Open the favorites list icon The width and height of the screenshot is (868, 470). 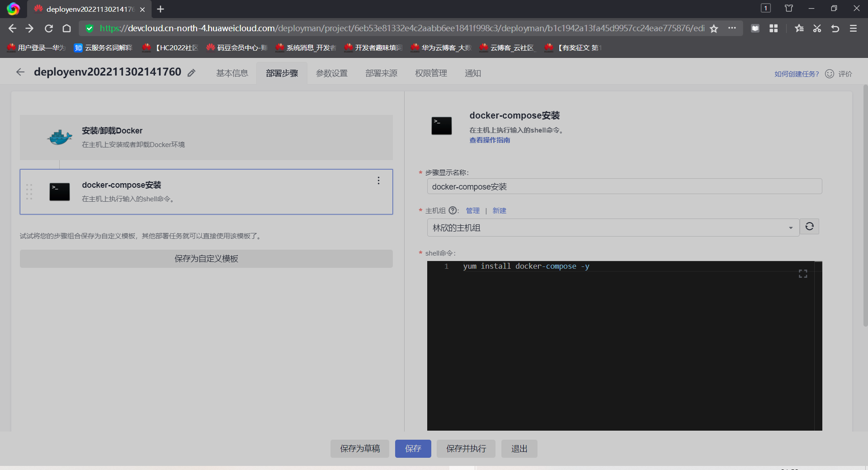[x=799, y=28]
